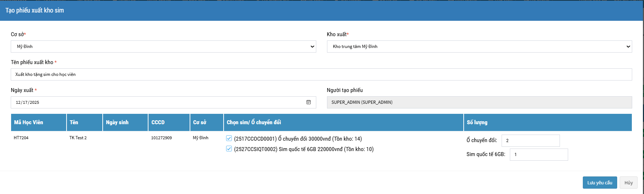Toggle the Sim quốc tế 6GB checkbox
The image size is (644, 194).
click(x=229, y=149)
